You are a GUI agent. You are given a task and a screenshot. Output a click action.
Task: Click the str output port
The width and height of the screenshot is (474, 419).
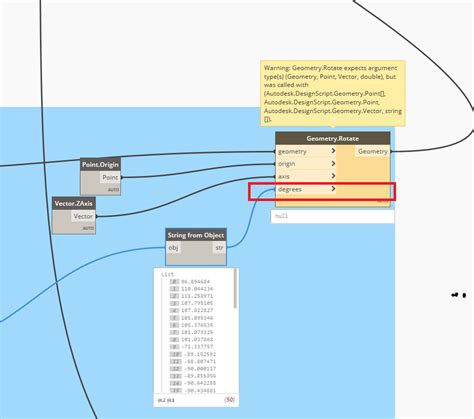219,248
